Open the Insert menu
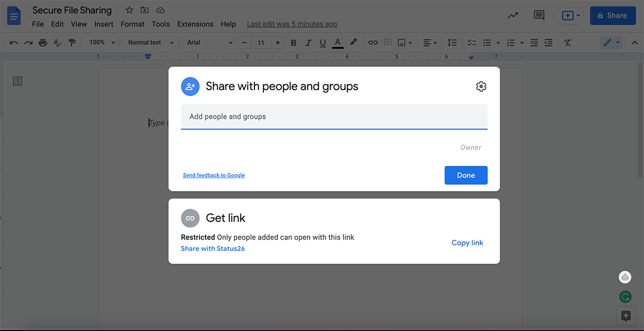 (104, 24)
